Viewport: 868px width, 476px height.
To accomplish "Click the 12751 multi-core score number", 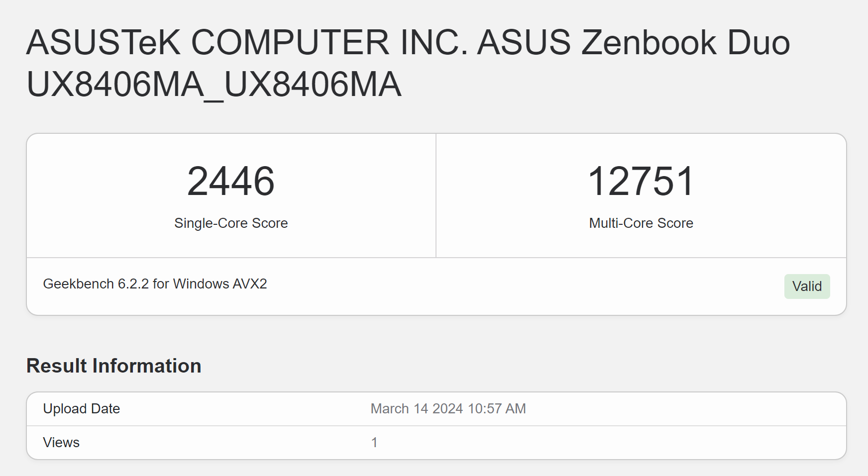I will [x=641, y=182].
